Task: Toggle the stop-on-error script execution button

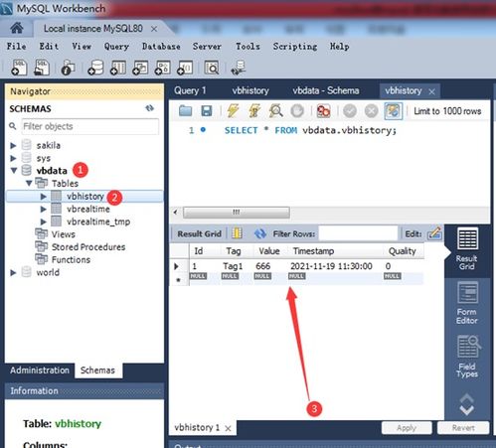Action: (323, 111)
